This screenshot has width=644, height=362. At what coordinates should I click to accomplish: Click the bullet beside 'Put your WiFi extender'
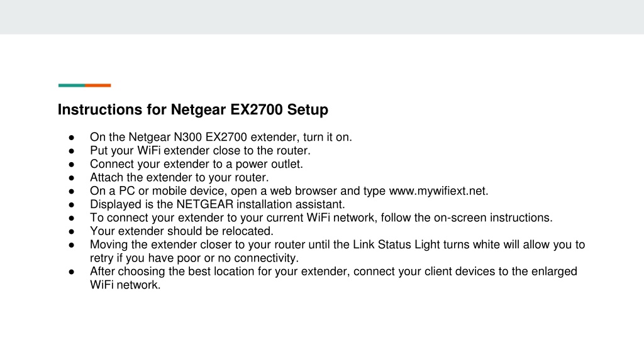click(x=72, y=151)
